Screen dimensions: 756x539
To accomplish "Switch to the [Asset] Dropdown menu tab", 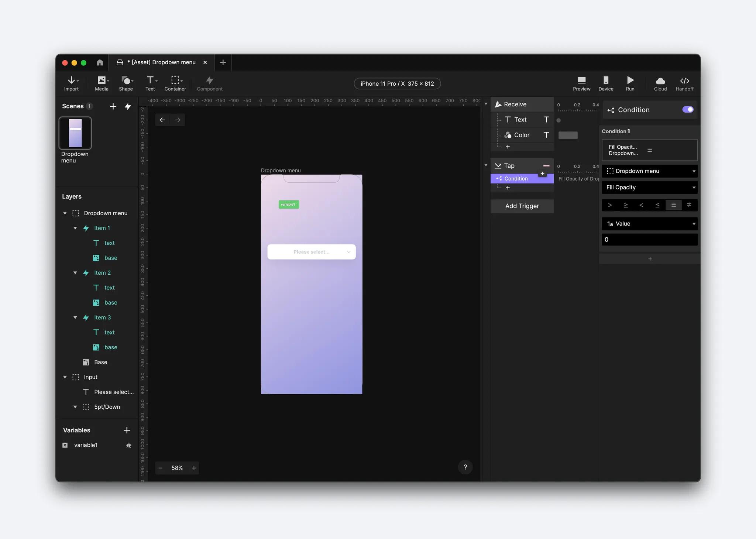I will point(161,62).
